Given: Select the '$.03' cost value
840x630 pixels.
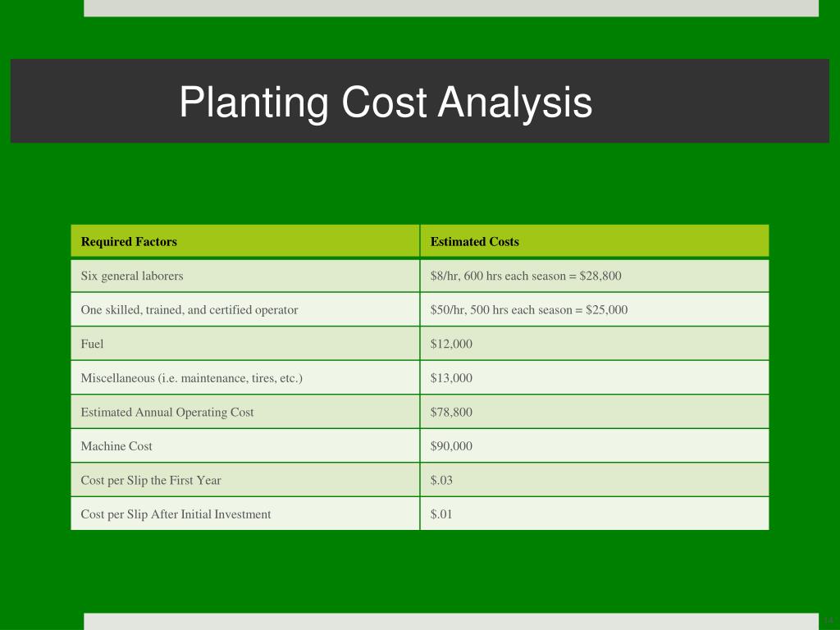Looking at the screenshot, I should point(441,480).
